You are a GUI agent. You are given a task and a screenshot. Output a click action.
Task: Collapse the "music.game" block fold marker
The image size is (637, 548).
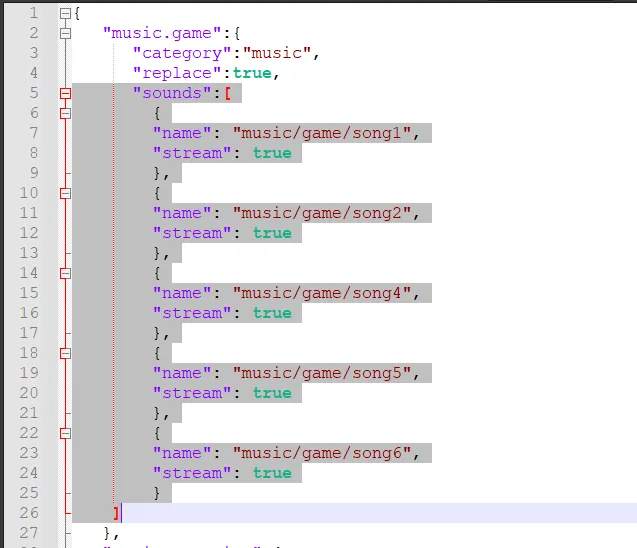click(66, 33)
